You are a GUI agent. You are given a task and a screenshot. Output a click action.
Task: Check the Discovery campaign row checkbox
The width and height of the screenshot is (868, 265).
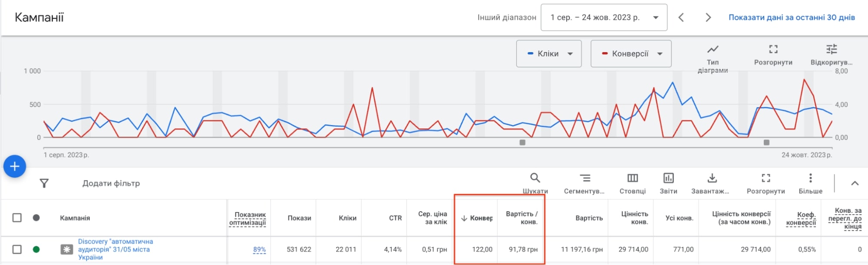point(17,249)
